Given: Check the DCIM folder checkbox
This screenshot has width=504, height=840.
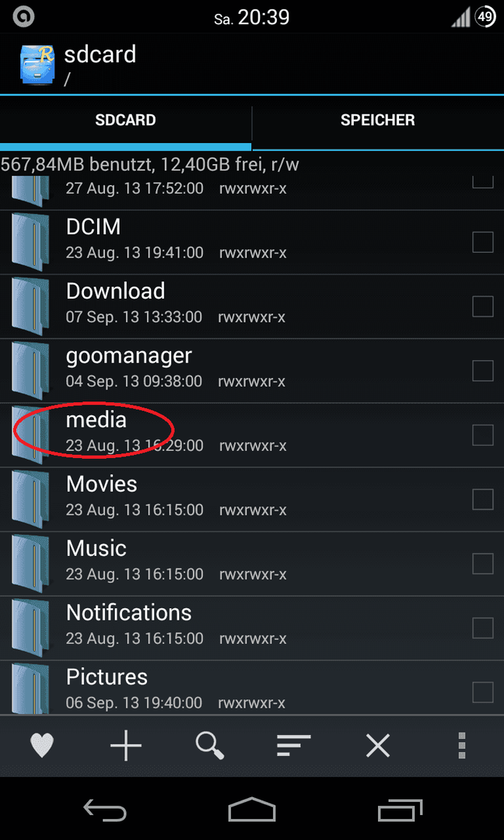Looking at the screenshot, I should (x=482, y=242).
